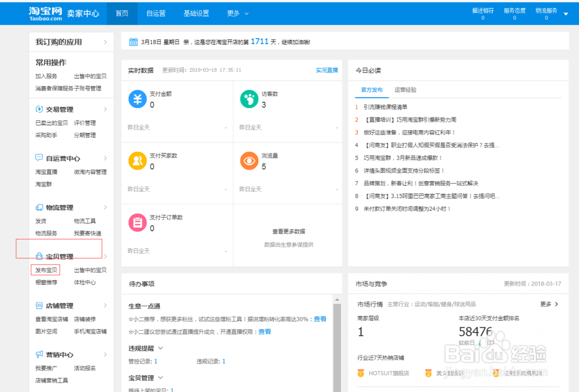The width and height of the screenshot is (579, 392).
Task: Click 查看更多数据
Action: [x=289, y=232]
